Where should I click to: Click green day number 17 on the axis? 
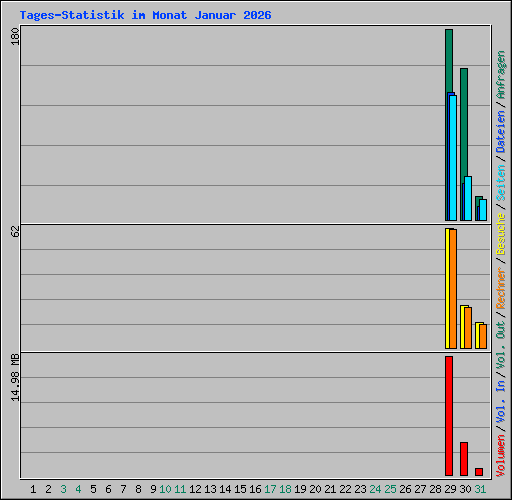coord(270,489)
